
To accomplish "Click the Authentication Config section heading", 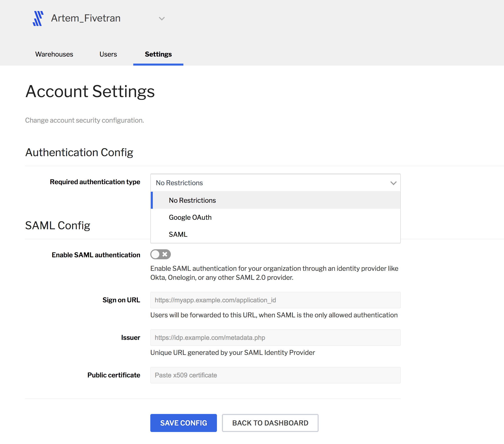I will pyautogui.click(x=79, y=152).
